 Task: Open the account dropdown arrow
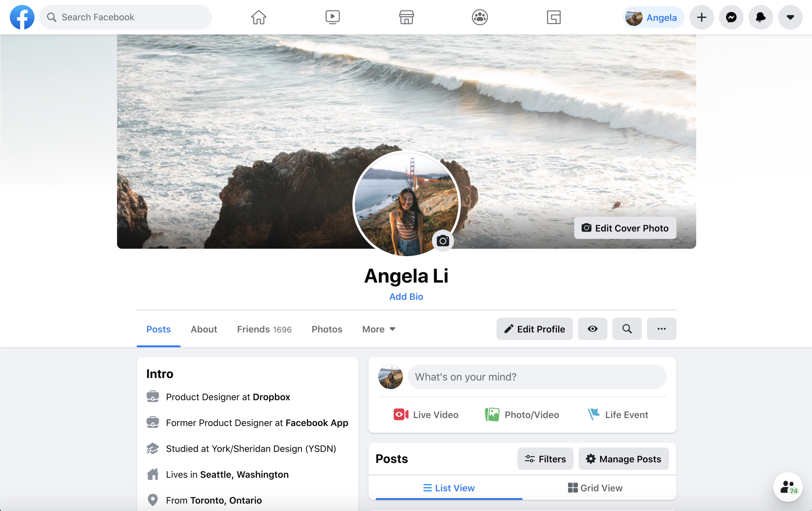tap(790, 17)
